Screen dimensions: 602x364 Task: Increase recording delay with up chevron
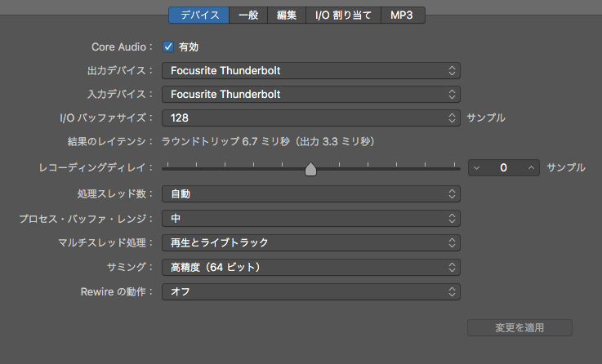532,167
